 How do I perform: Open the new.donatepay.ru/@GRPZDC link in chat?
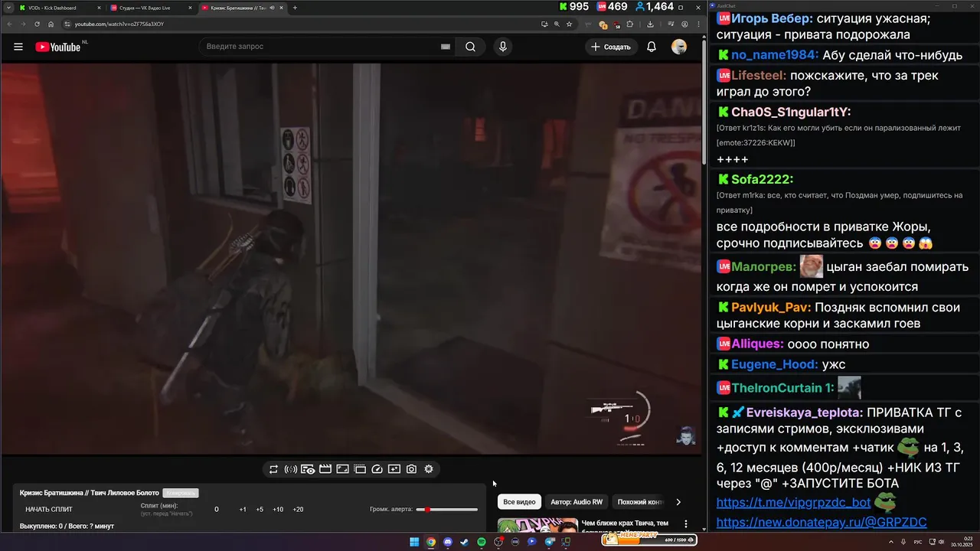(x=822, y=523)
